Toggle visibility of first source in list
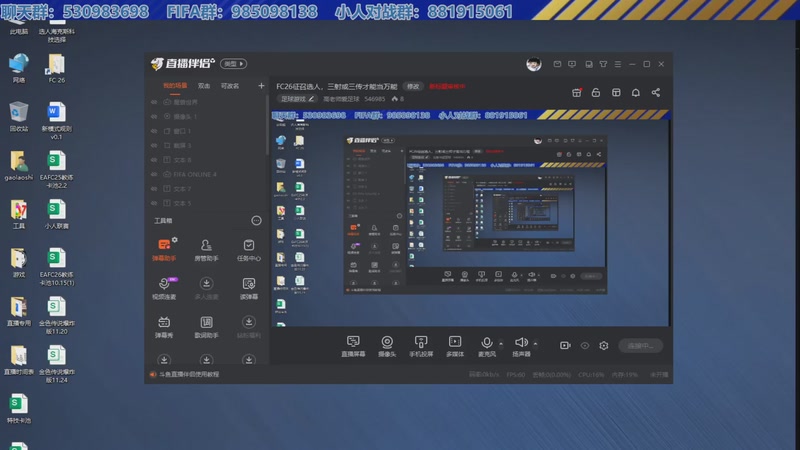 point(154,102)
